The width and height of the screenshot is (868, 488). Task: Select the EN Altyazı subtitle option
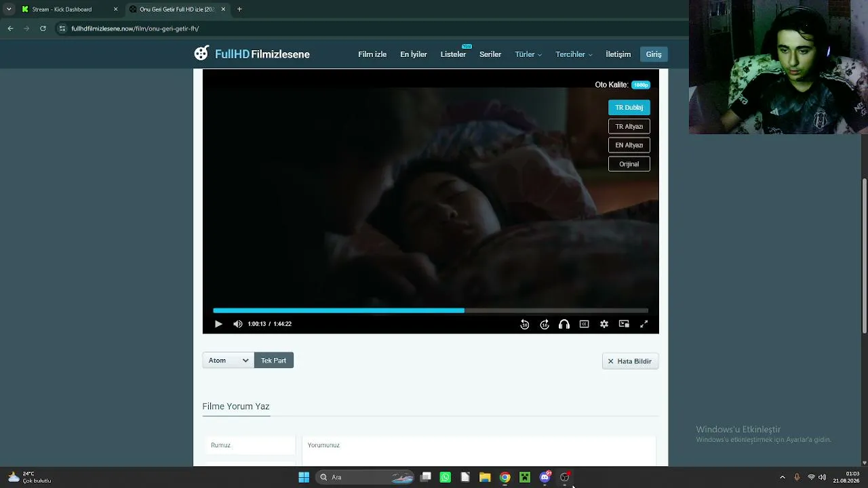click(629, 145)
